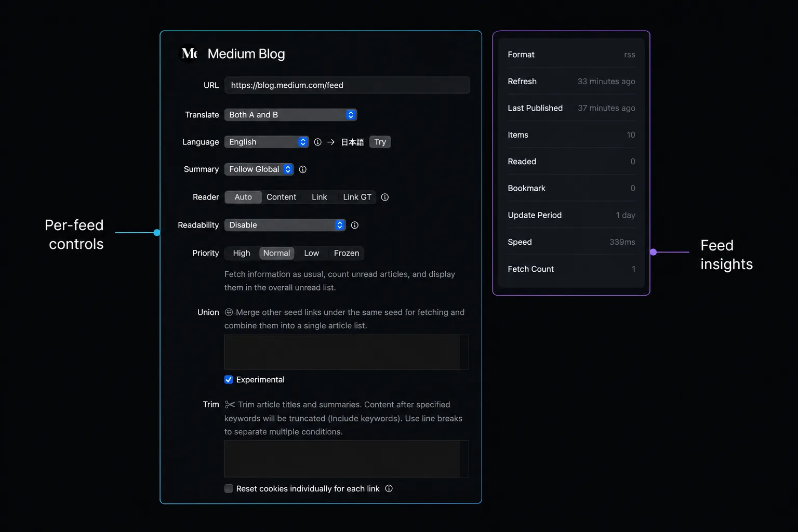
Task: Toggle the Experimental checkbox
Action: pyautogui.click(x=229, y=380)
